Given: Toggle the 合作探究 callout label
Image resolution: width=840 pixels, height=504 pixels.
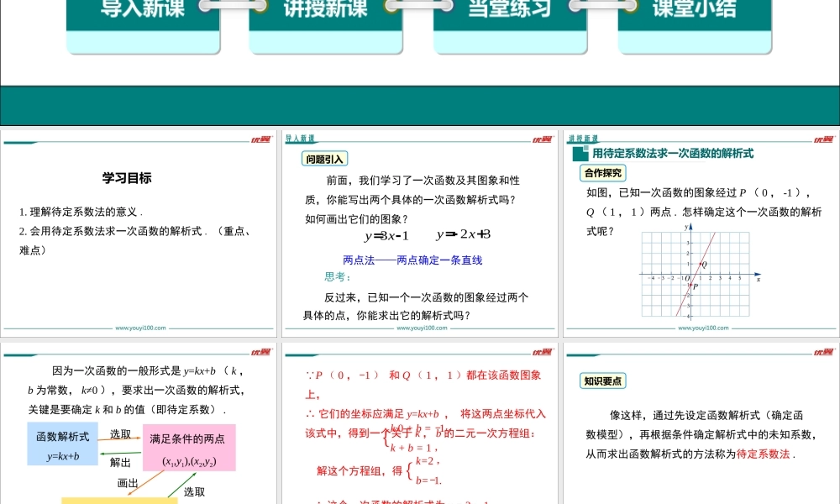Looking at the screenshot, I should [602, 173].
